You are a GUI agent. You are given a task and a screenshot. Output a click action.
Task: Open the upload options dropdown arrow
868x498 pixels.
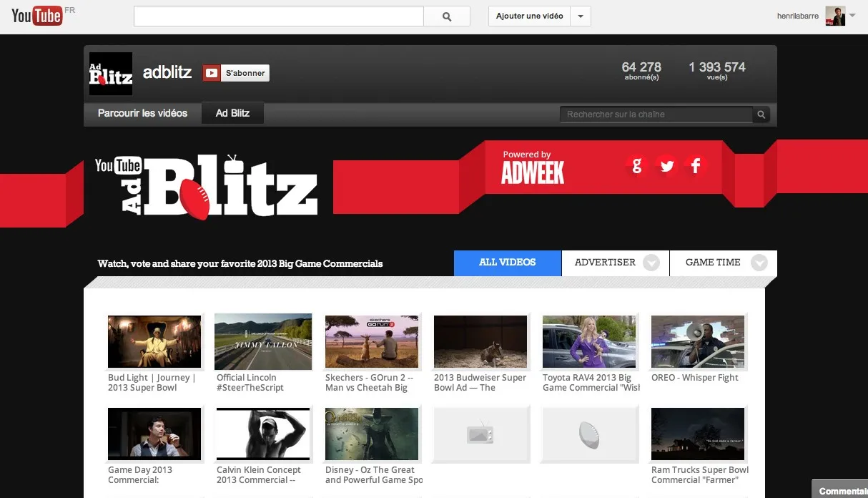tap(581, 16)
